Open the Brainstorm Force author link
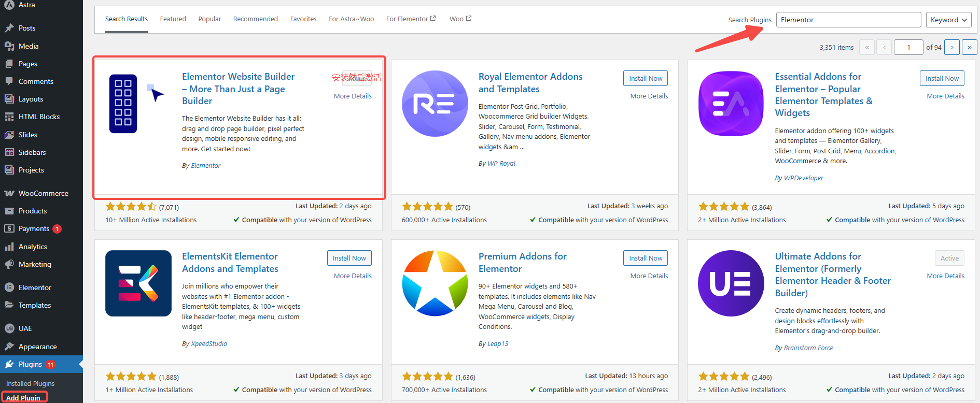This screenshot has width=980, height=403. 808,348
